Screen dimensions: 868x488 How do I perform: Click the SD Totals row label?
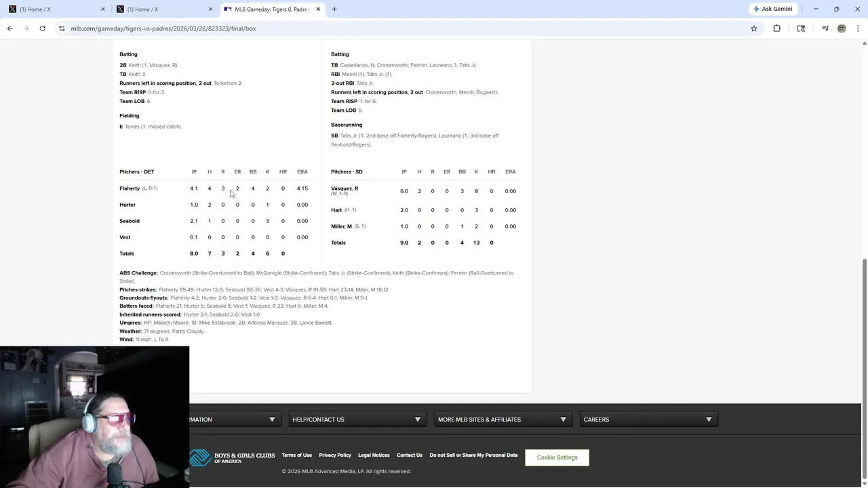pyautogui.click(x=338, y=243)
